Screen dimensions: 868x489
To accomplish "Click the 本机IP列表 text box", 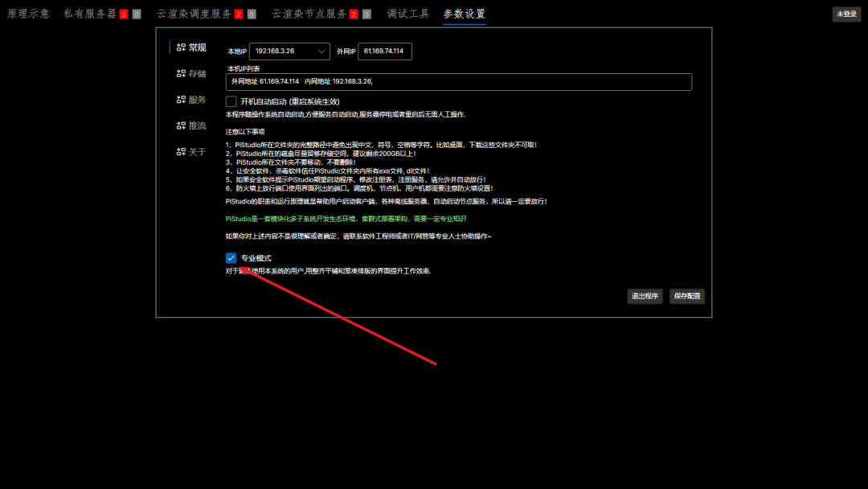I will click(x=459, y=82).
